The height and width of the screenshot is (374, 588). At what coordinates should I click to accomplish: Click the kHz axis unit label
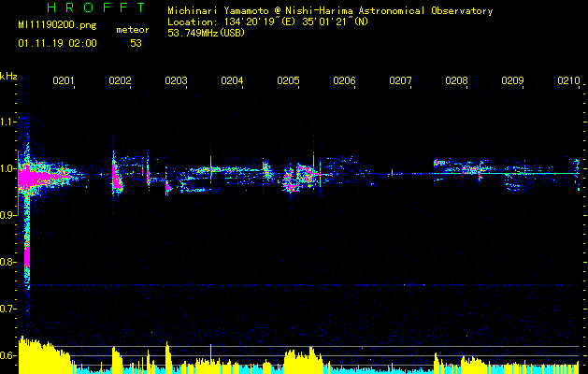[x=8, y=76]
